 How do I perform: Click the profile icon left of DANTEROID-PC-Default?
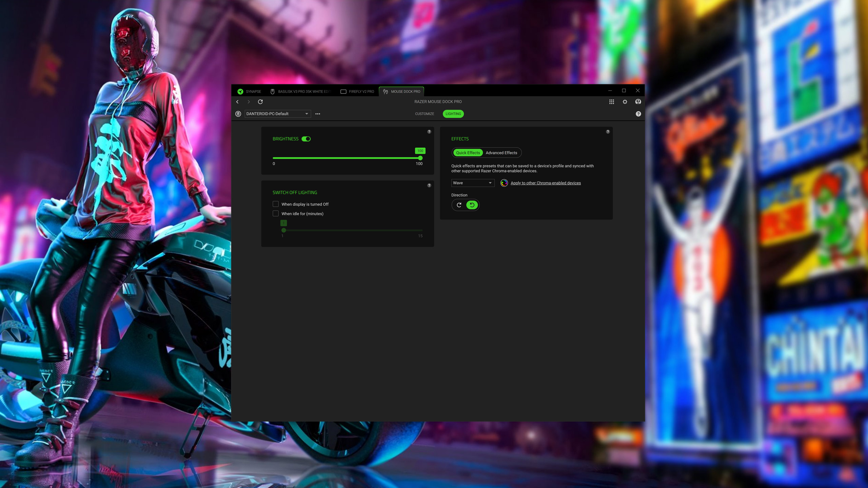tap(238, 114)
